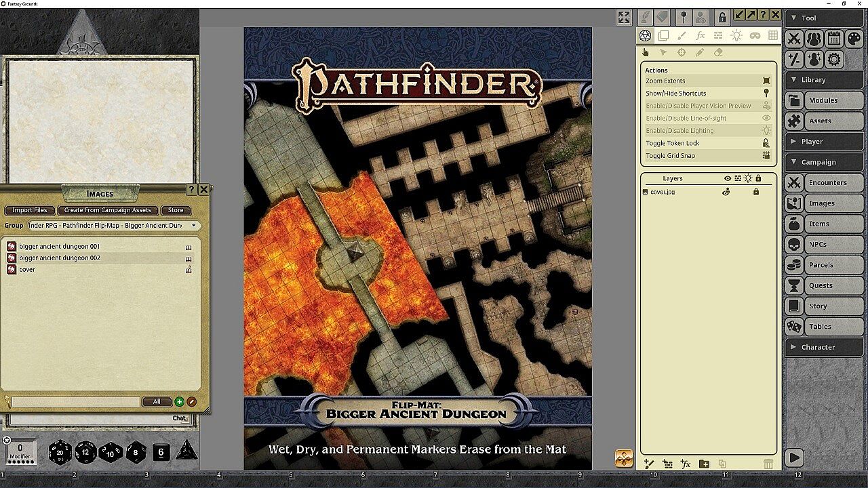Toggle Token Lock action
The width and height of the screenshot is (868, 488).
point(708,143)
